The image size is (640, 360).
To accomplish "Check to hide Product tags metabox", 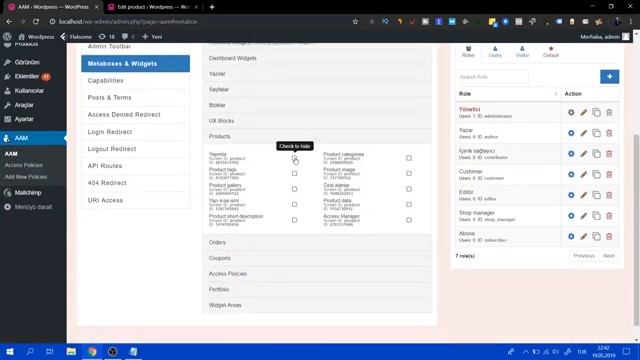I will [294, 173].
